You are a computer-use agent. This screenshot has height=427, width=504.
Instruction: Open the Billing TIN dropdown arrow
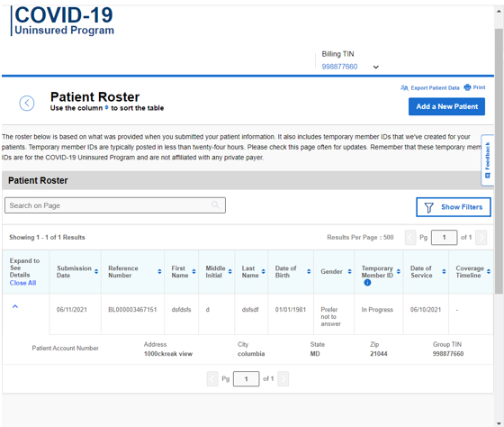click(x=376, y=67)
